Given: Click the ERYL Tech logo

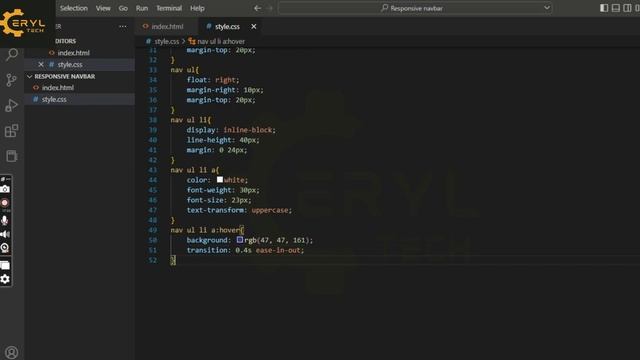Looking at the screenshot, I should 23,23.
